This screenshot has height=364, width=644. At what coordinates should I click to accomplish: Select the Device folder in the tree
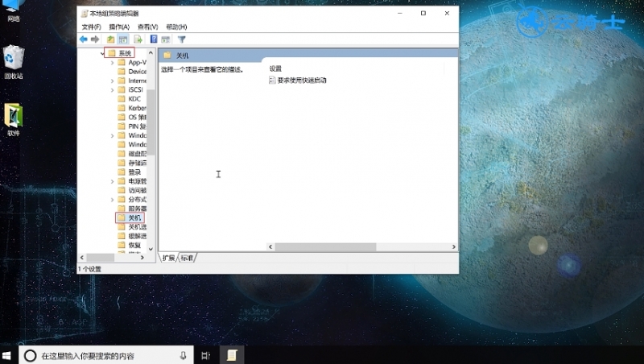tap(132, 72)
